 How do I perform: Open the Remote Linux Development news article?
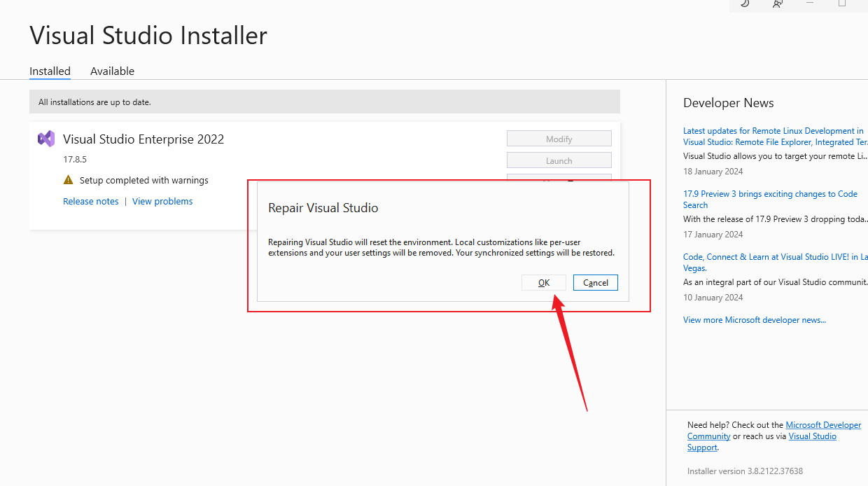click(775, 137)
